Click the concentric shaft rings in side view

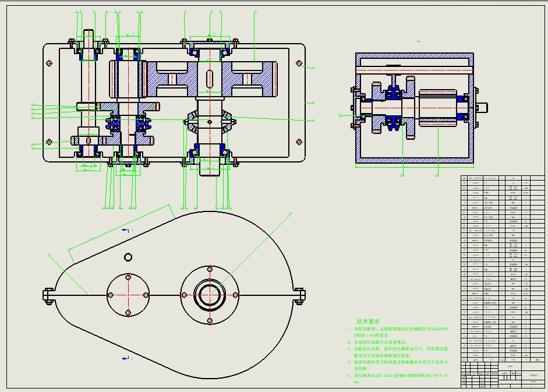208,294
